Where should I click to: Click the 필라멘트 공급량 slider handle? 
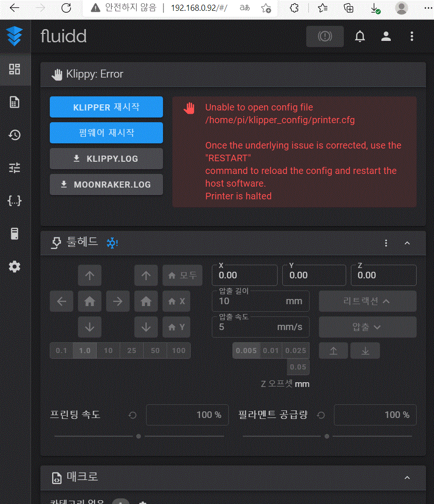point(327,436)
